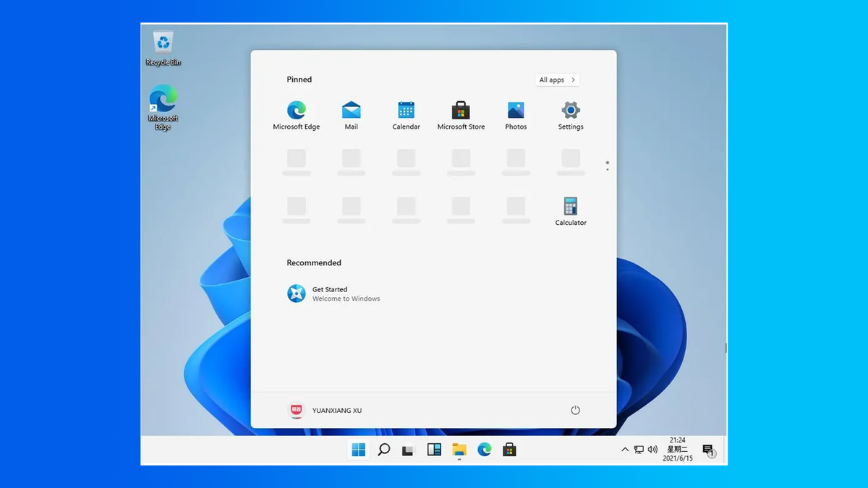868x488 pixels.
Task: Click the Search icon on the taskbar
Action: pos(383,450)
